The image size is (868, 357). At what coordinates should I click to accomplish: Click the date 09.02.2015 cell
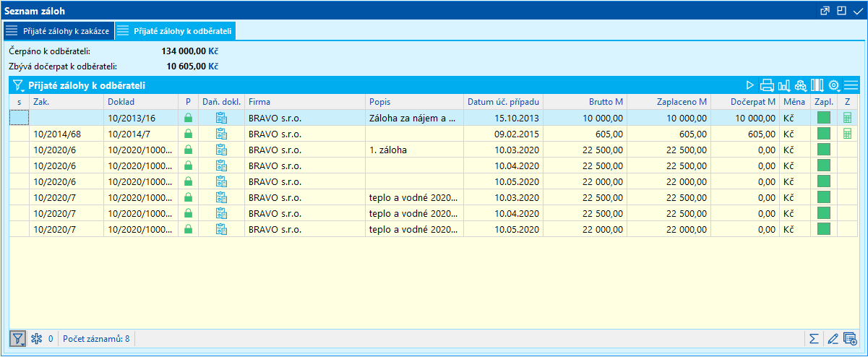[503, 134]
